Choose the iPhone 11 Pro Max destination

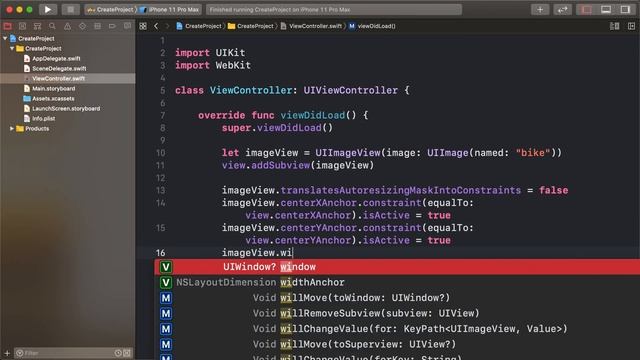point(170,9)
